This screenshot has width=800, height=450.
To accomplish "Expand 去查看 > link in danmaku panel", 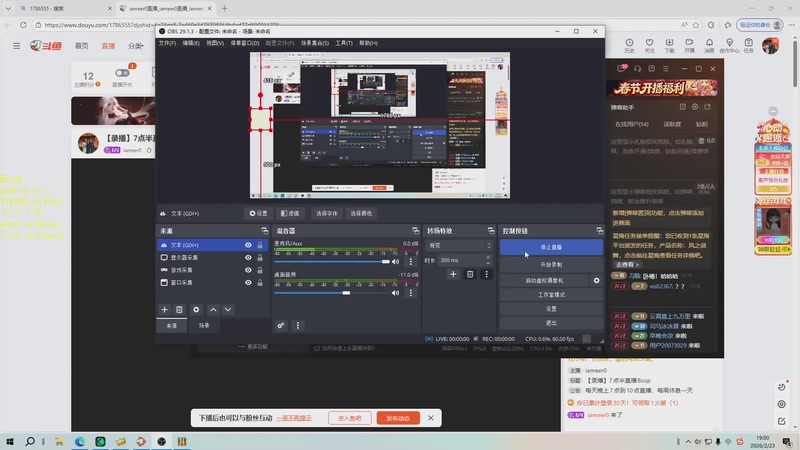I will click(627, 265).
